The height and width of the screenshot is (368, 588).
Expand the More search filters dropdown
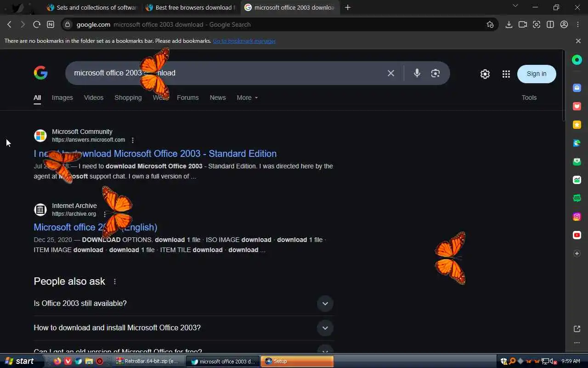pos(247,98)
